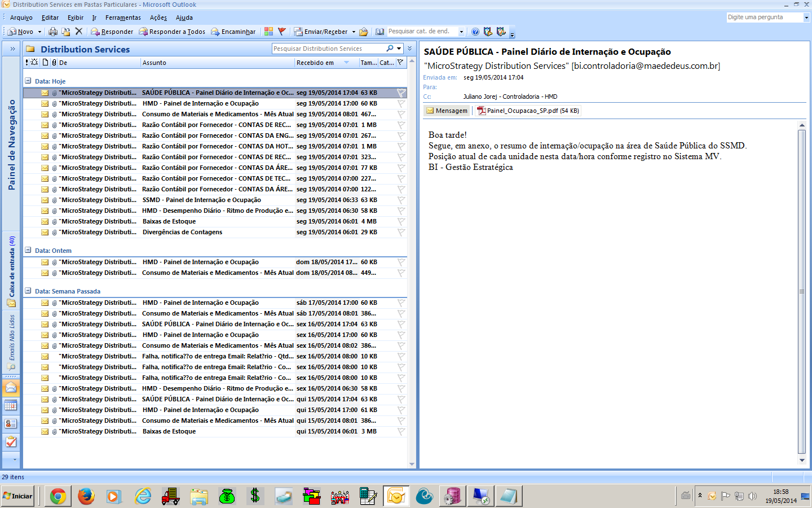Screen dimensions: 812x508
Task: Collapse the Data: Ontem group
Action: pos(28,250)
